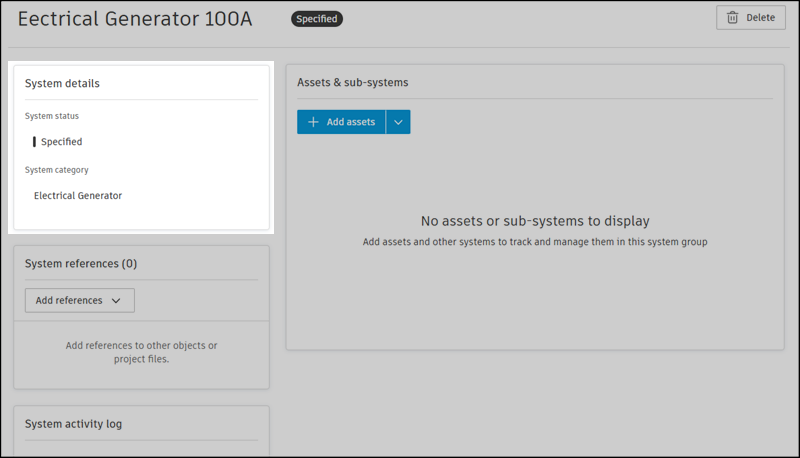Open the Add references dropdown
800x458 pixels.
click(x=80, y=300)
